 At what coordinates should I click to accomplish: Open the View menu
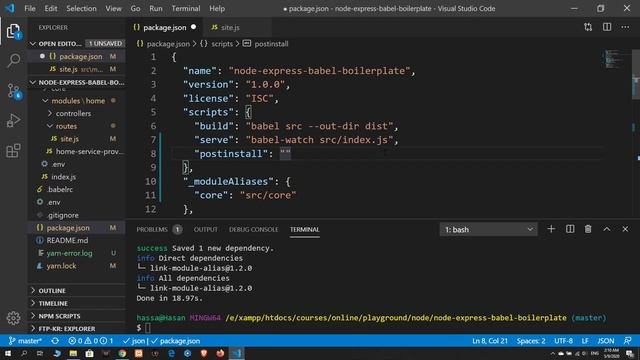tap(113, 9)
